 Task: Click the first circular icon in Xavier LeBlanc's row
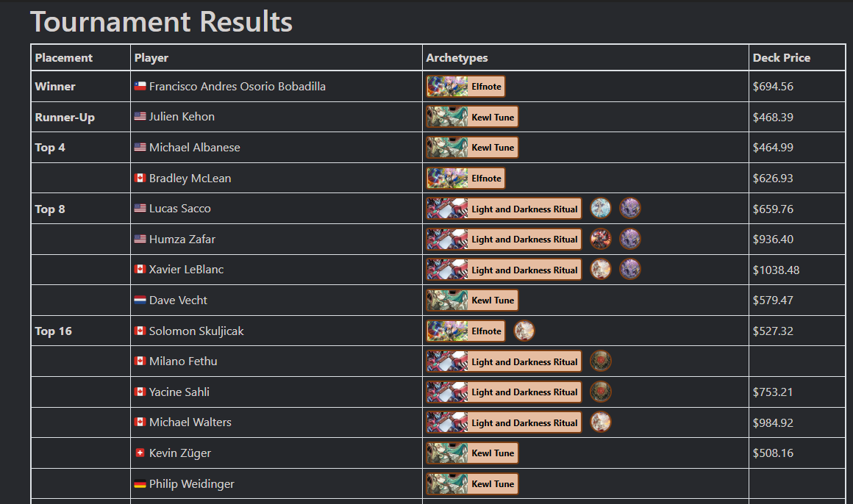(601, 270)
